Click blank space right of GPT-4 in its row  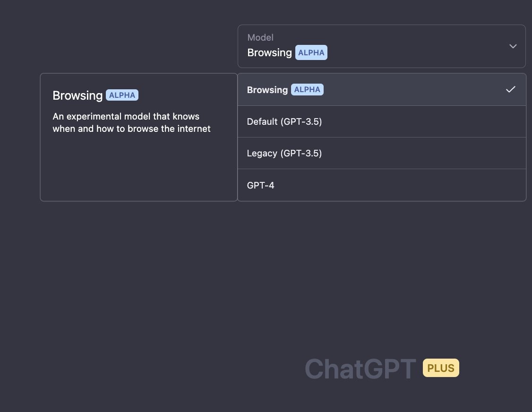coord(402,185)
